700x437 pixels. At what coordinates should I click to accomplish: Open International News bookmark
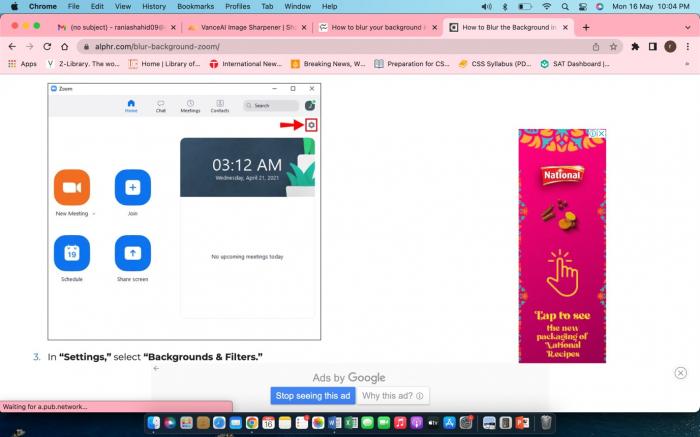(246, 64)
